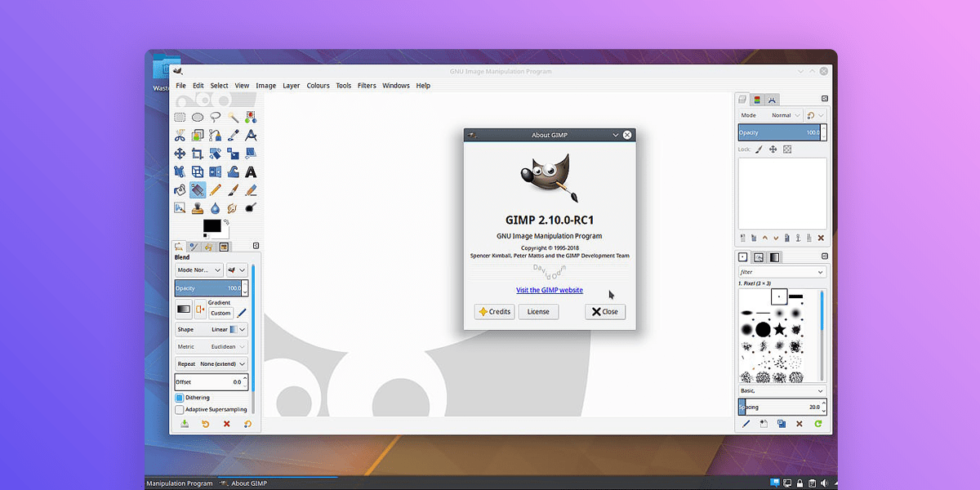Select the Bucket Fill tool
This screenshot has height=490, width=980.
[180, 189]
